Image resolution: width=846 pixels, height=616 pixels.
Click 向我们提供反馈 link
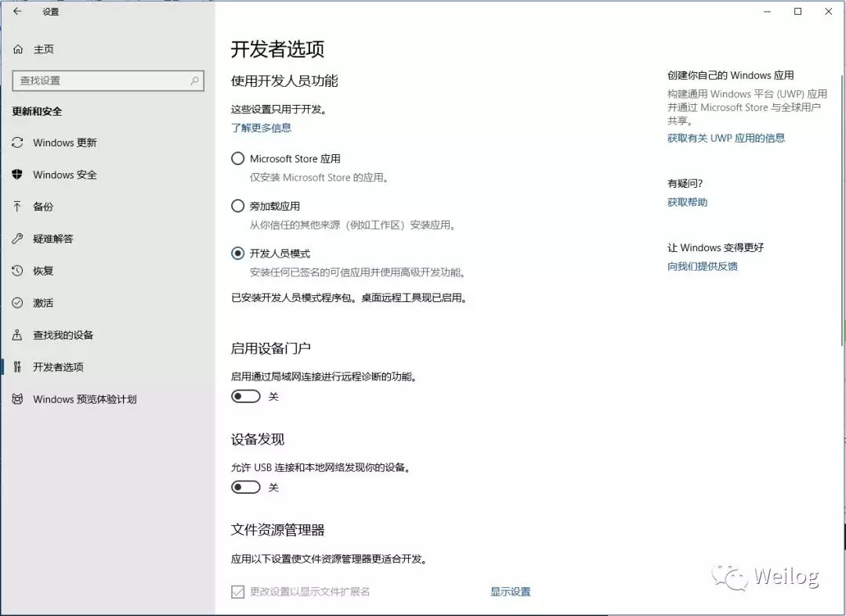click(x=702, y=266)
